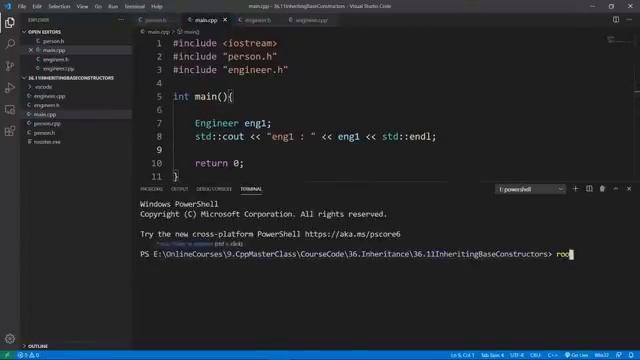This screenshot has height=360, width=640.
Task: Switch to the Problems panel tab
Action: click(151, 189)
